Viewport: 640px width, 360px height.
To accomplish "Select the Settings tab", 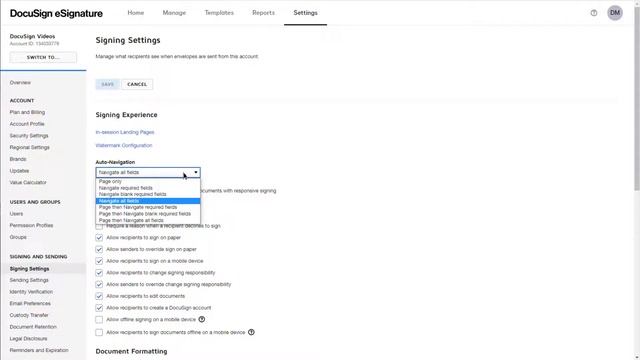I will [305, 13].
